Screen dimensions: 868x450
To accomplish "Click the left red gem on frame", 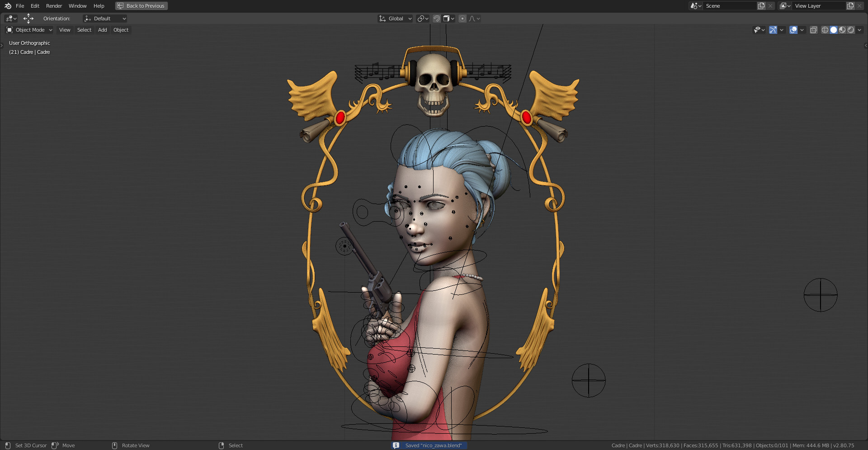I will click(x=340, y=118).
